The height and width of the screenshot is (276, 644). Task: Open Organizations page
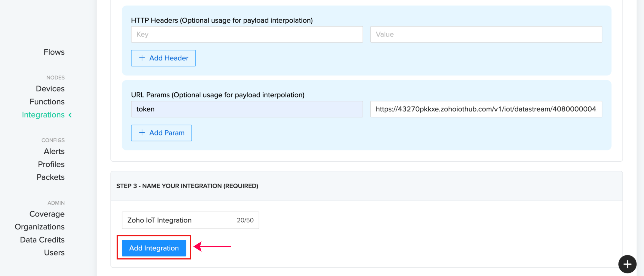click(x=40, y=227)
